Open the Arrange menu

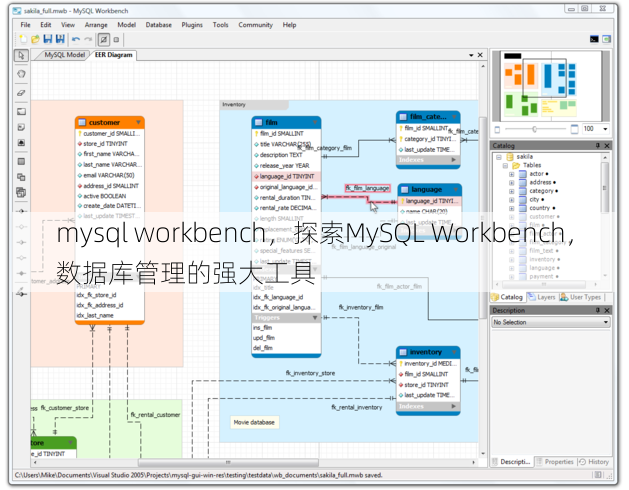point(96,25)
